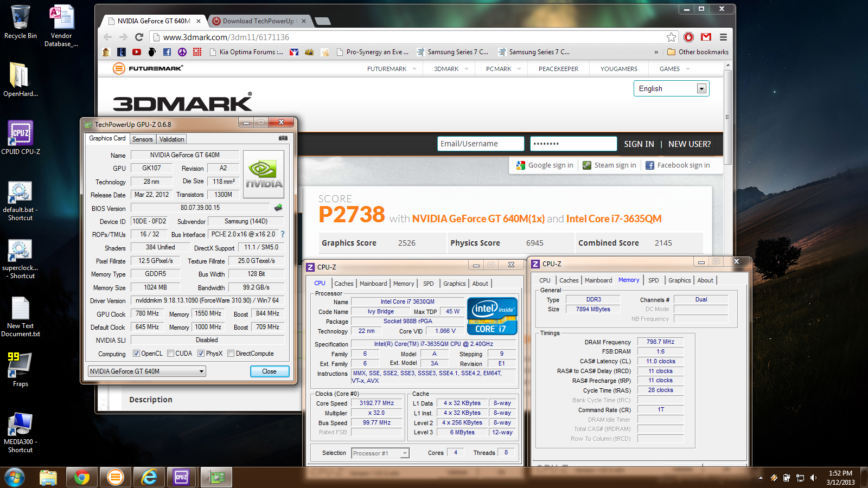Click Gmail extension icon in Chrome
The height and width of the screenshot is (488, 868).
pos(706,37)
